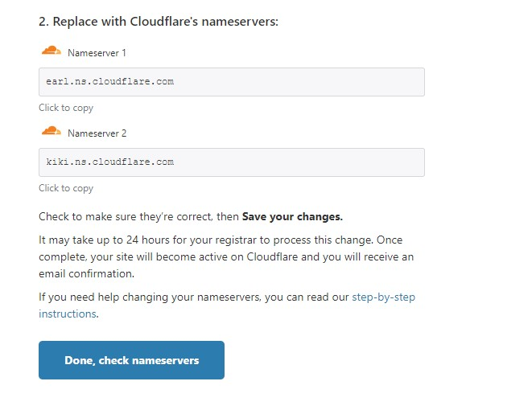Click the step number '2.' in the heading

[x=43, y=22]
